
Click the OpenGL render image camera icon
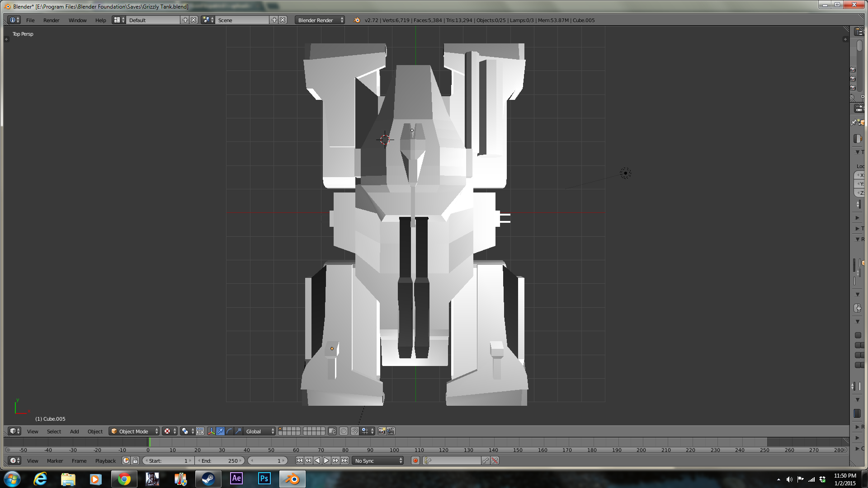click(x=382, y=431)
